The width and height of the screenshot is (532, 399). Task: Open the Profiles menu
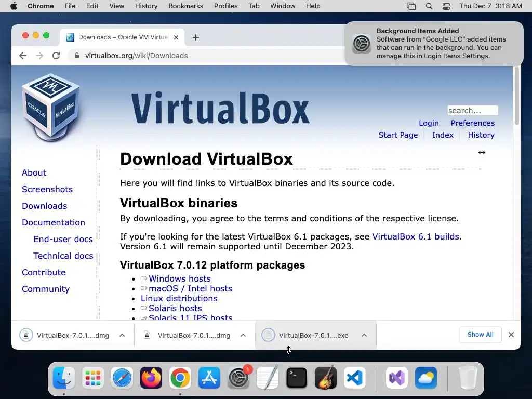225,6
